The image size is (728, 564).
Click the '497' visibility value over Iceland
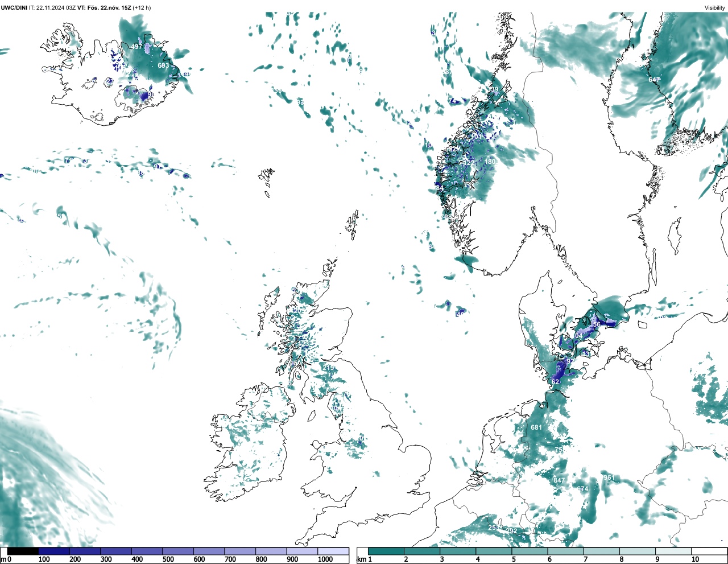(137, 47)
